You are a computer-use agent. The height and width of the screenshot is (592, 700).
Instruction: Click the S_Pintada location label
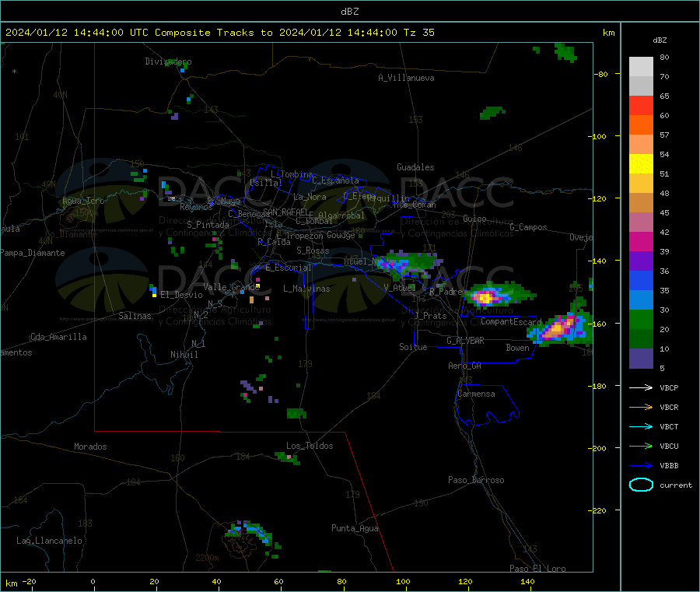(x=208, y=225)
